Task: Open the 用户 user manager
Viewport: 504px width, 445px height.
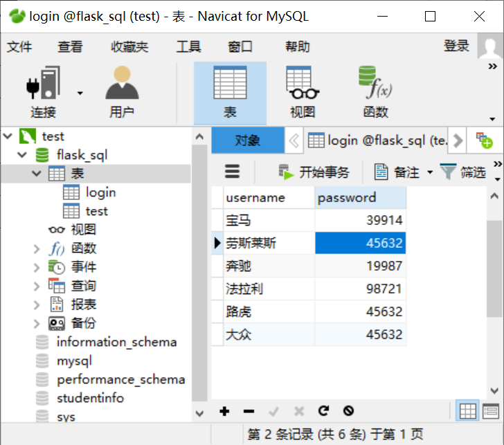Action: pyautogui.click(x=122, y=92)
